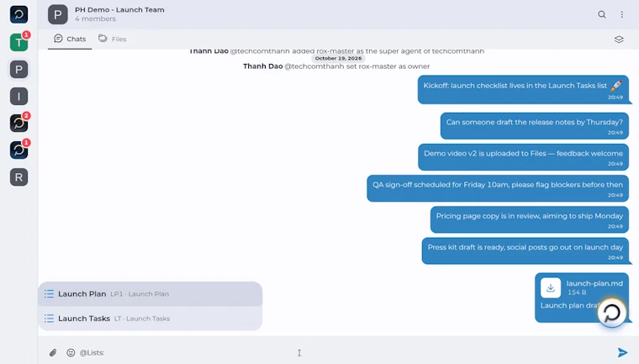Screen dimensions: 639x364
Task: Attach a file with the paperclip icon
Action: point(53,352)
